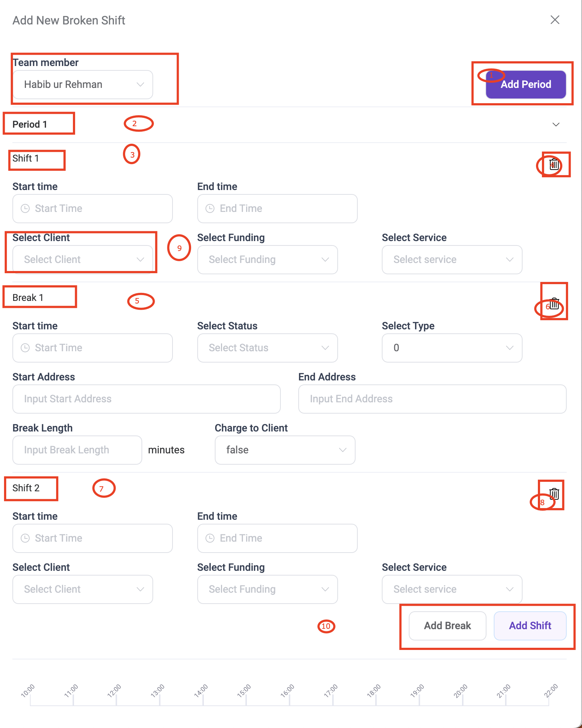The height and width of the screenshot is (728, 582).
Task: Collapse the Period 1 section chevron
Action: 556,124
